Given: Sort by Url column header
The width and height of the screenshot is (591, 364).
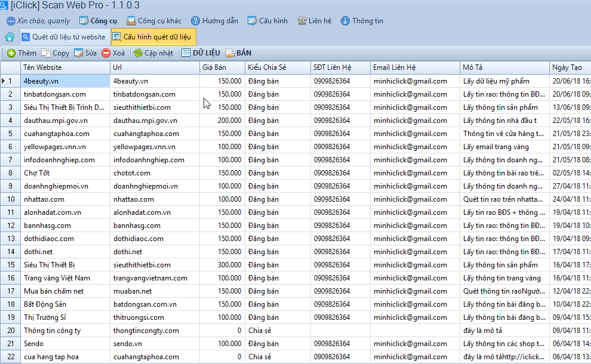Looking at the screenshot, I should pyautogui.click(x=155, y=67).
